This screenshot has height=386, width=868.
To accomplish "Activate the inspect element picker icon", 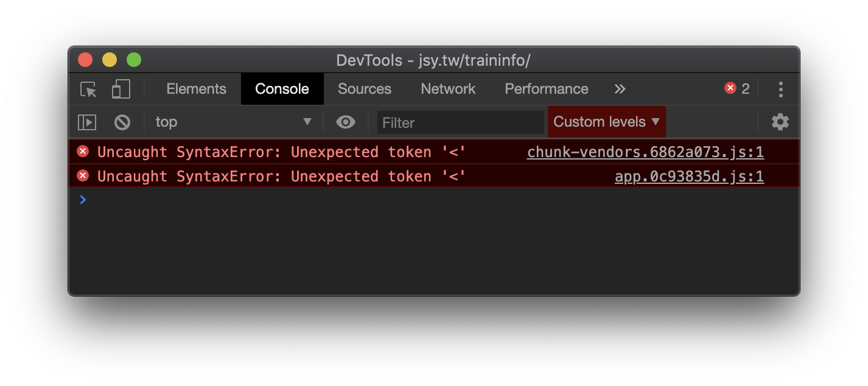I will [x=89, y=89].
